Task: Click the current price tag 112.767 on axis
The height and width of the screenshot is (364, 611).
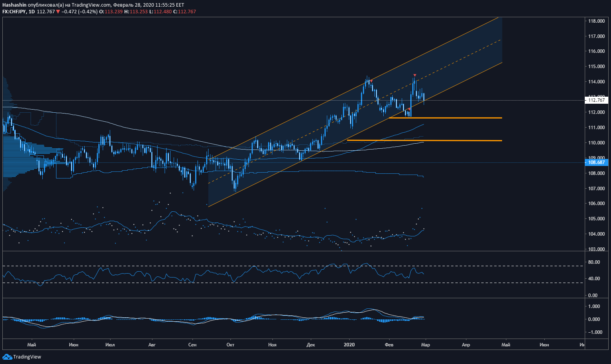Action: [596, 100]
